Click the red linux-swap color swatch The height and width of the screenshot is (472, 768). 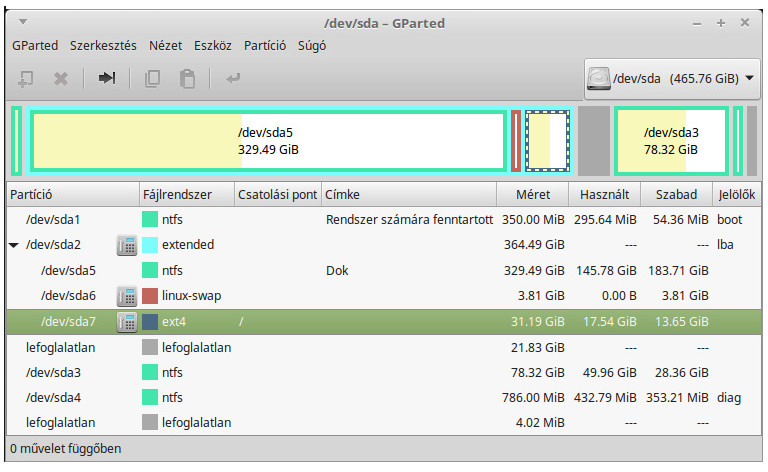[150, 296]
